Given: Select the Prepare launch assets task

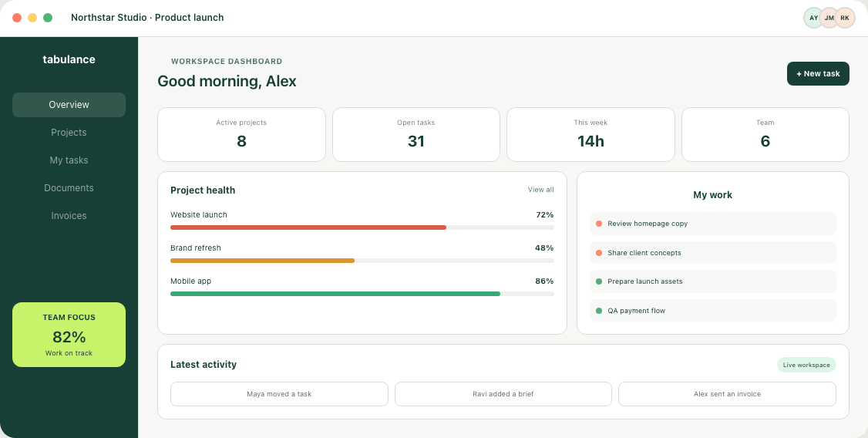Looking at the screenshot, I should pyautogui.click(x=712, y=281).
